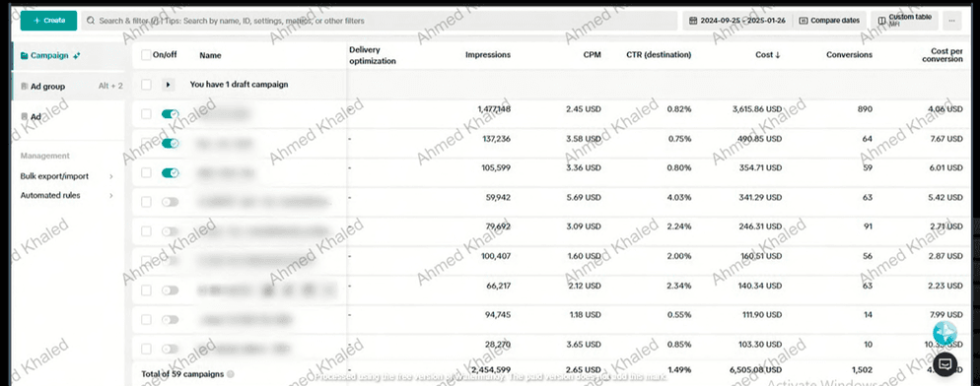Switch to the Ad group tab
Viewport: 980px width, 386px height.
(x=67, y=87)
